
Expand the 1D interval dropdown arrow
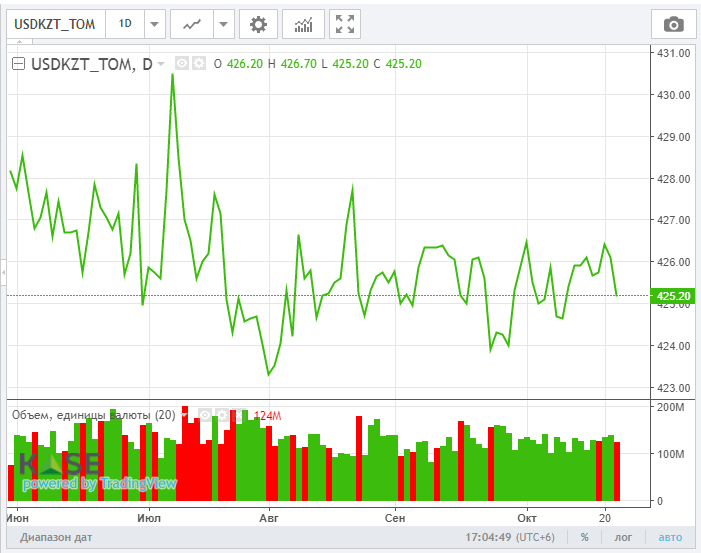pos(154,24)
